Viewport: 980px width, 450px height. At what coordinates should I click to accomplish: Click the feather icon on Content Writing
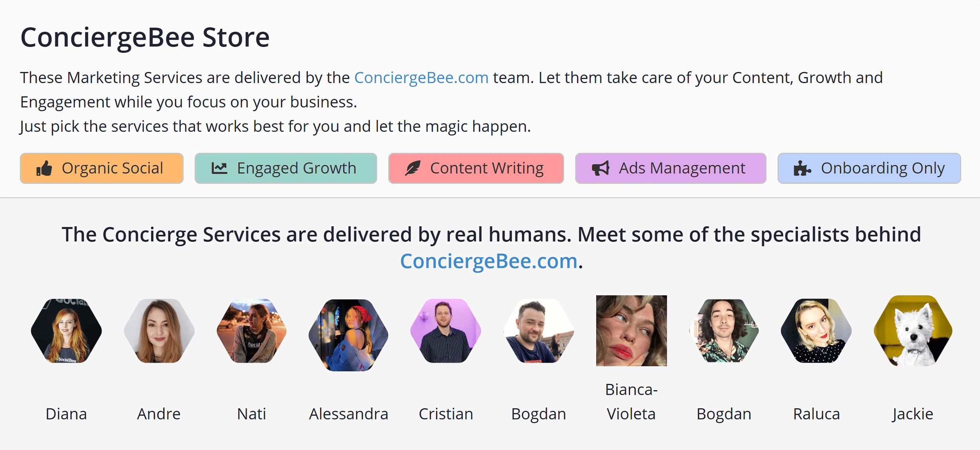pos(412,168)
